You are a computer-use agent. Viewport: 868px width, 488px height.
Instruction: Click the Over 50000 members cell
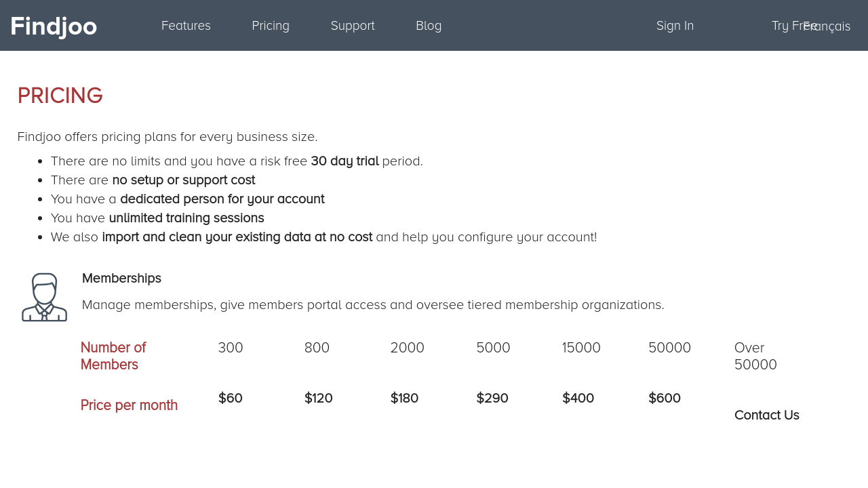click(x=755, y=356)
